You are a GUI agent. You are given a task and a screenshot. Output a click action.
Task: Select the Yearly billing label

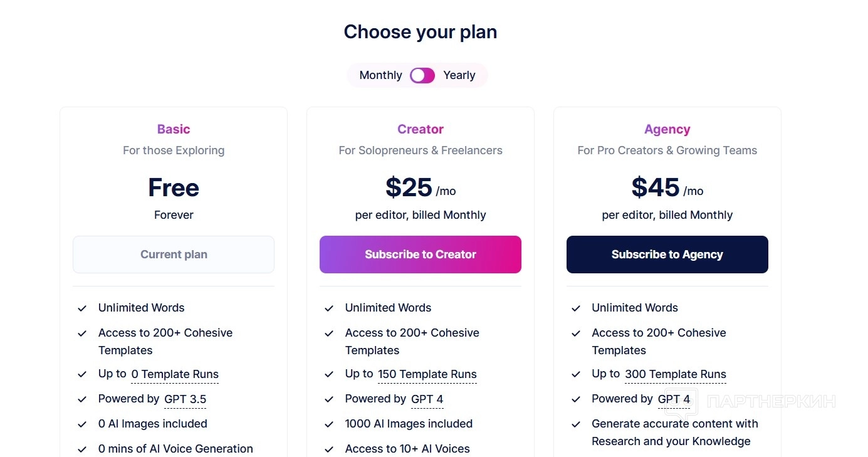[x=459, y=75]
